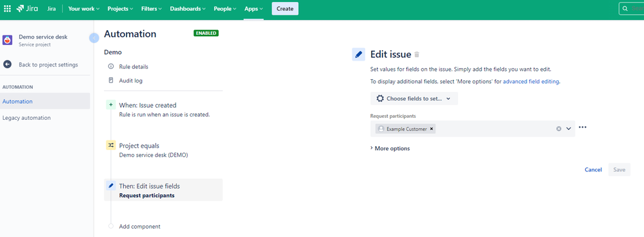Image resolution: width=644 pixels, height=237 pixels.
Task: Click the Back to project settings arrow icon
Action: [x=7, y=64]
